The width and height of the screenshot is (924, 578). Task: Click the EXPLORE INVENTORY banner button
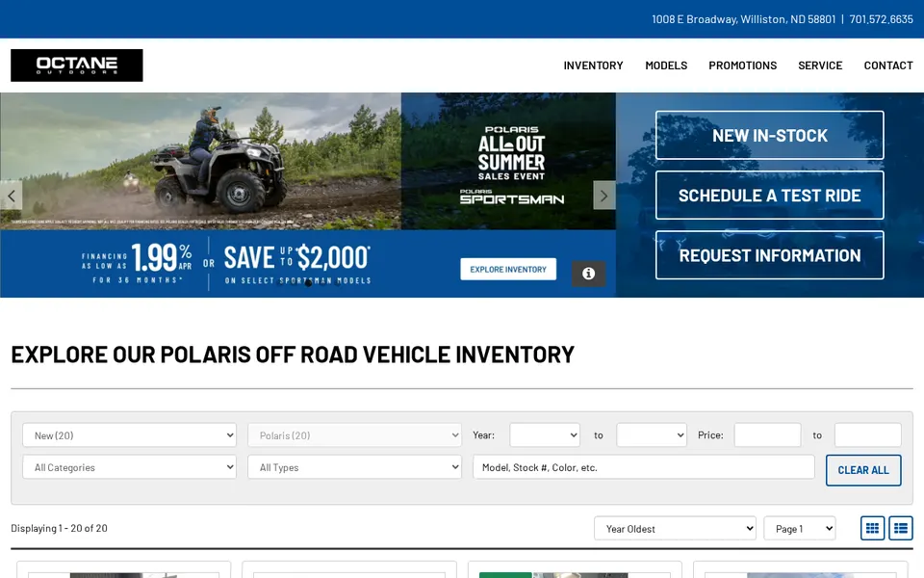[x=508, y=270]
